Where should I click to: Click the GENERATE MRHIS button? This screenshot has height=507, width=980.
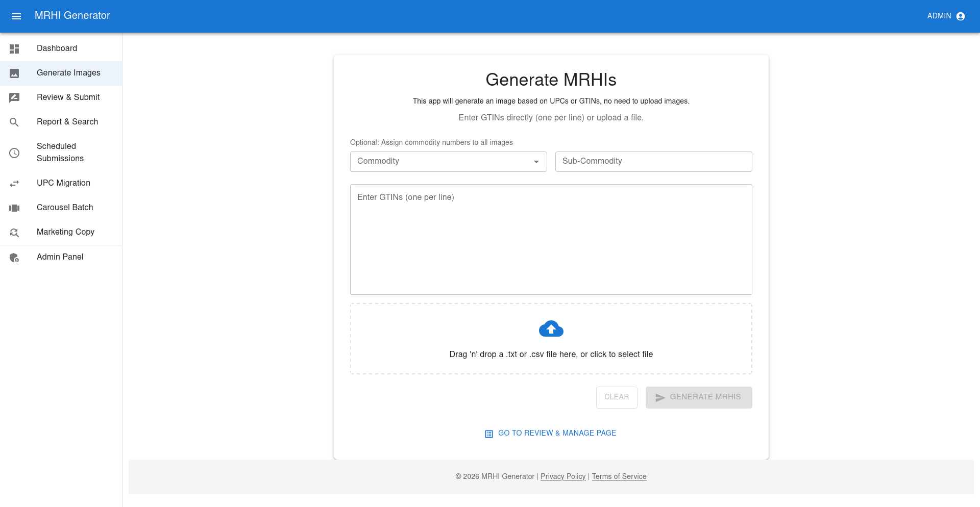click(699, 397)
